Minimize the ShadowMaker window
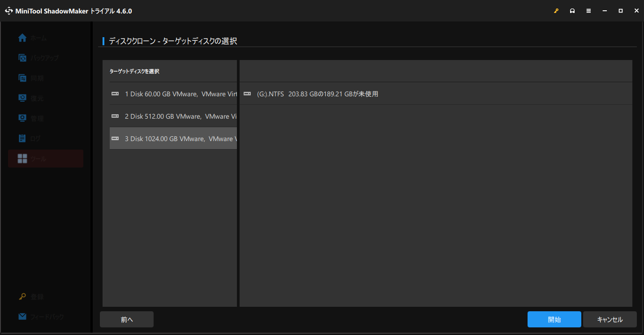 tap(605, 11)
